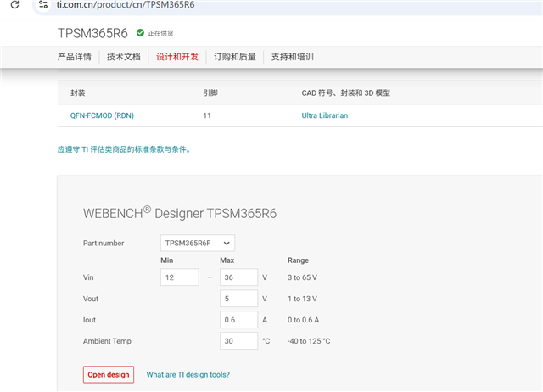Screen dimensions: 543x392
Task: Open TI evaluation standard terms link
Action: [124, 149]
